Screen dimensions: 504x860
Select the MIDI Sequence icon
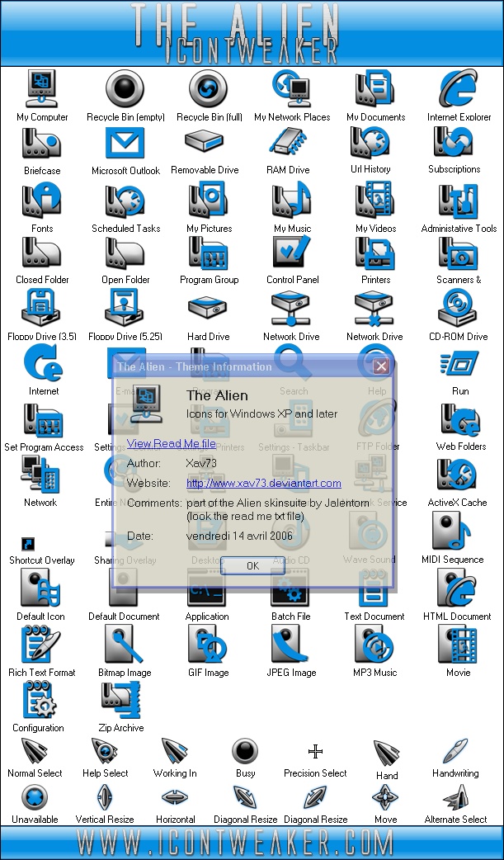(452, 531)
